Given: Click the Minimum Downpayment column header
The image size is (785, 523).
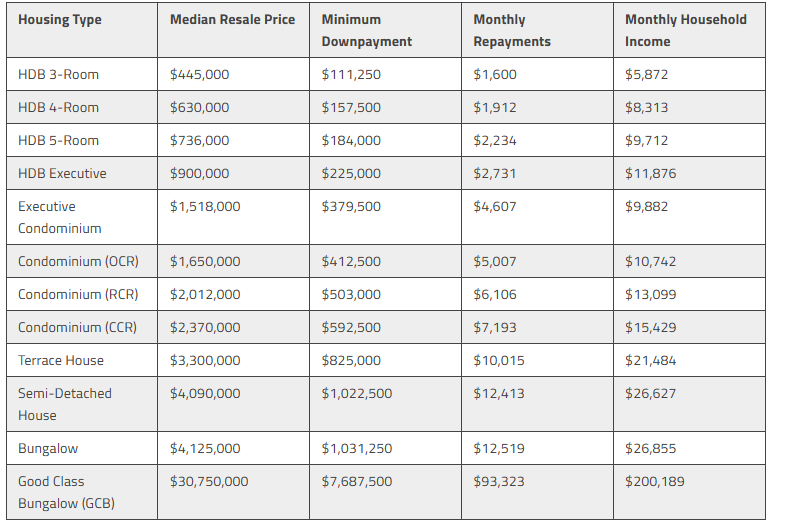Looking at the screenshot, I should coord(366,31).
